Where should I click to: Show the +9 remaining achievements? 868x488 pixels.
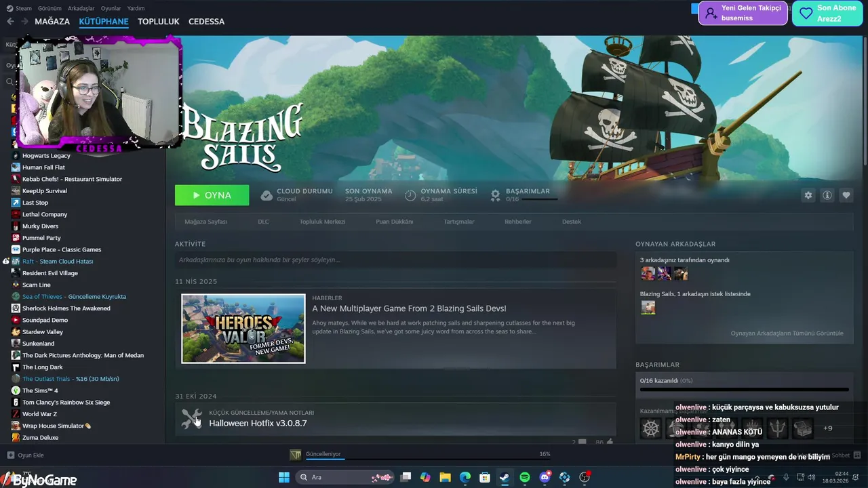coord(827,428)
